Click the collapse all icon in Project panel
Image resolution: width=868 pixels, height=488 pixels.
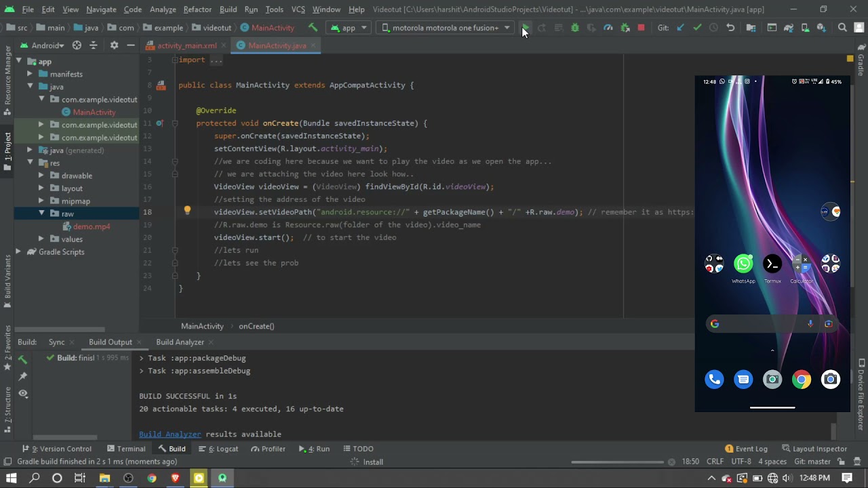click(x=95, y=45)
